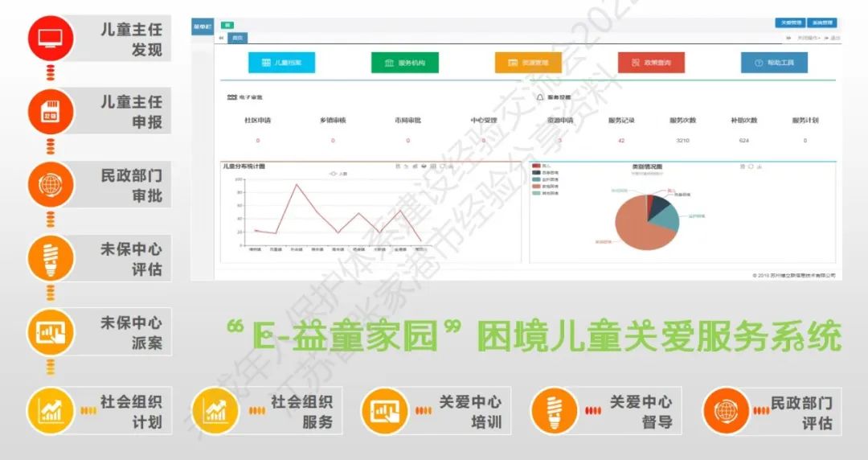
Task: Open the 儿童档案 blue button
Action: [281, 63]
